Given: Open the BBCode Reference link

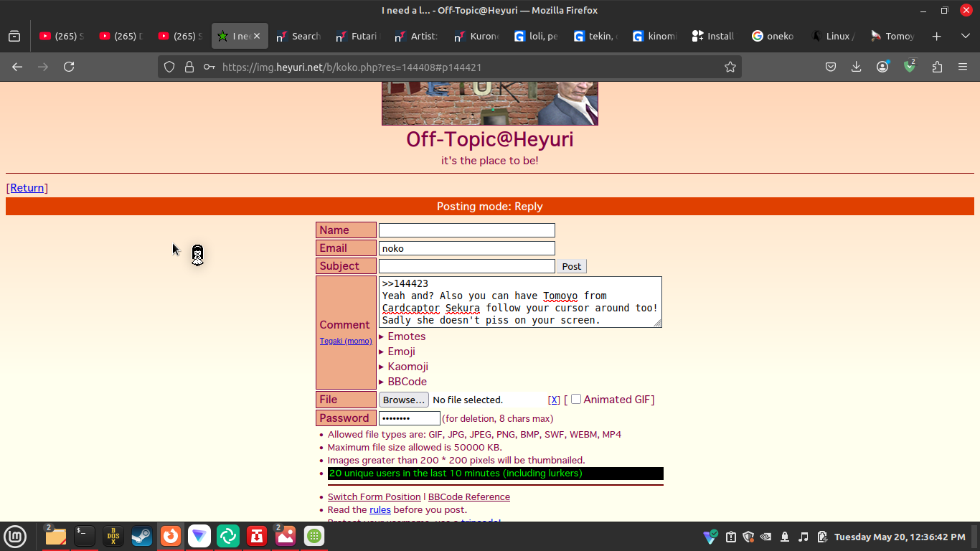Looking at the screenshot, I should (x=469, y=496).
